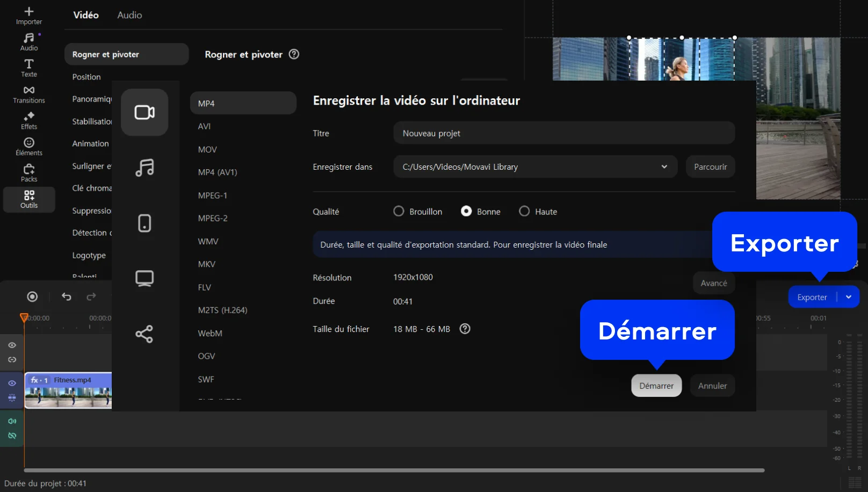Open the share/upload online export icon

point(144,334)
